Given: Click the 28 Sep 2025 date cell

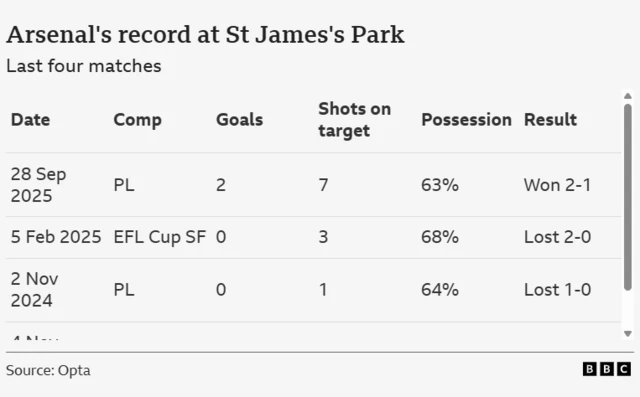Looking at the screenshot, I should 38,185.
